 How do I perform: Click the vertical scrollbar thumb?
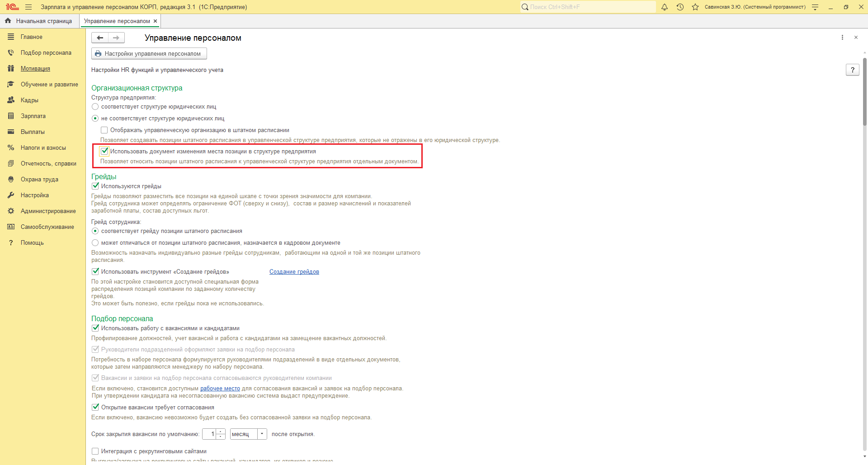[864, 92]
